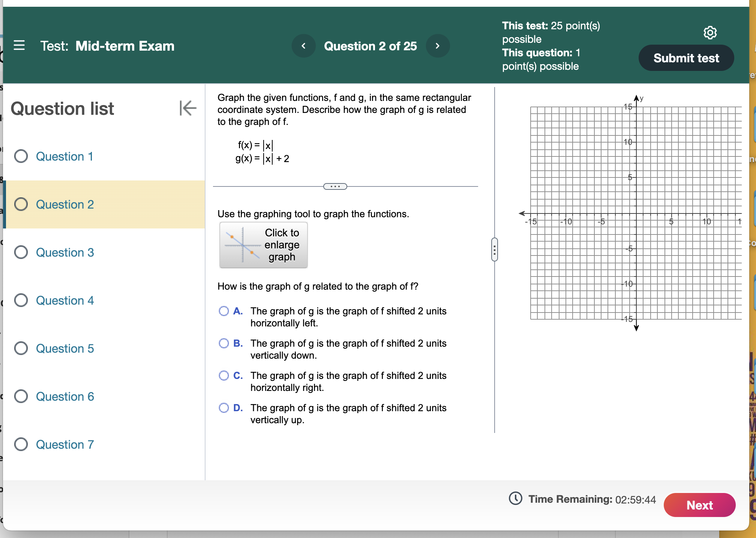Select the Question 7 radio button
Viewport: 756px width, 538px height.
click(21, 445)
